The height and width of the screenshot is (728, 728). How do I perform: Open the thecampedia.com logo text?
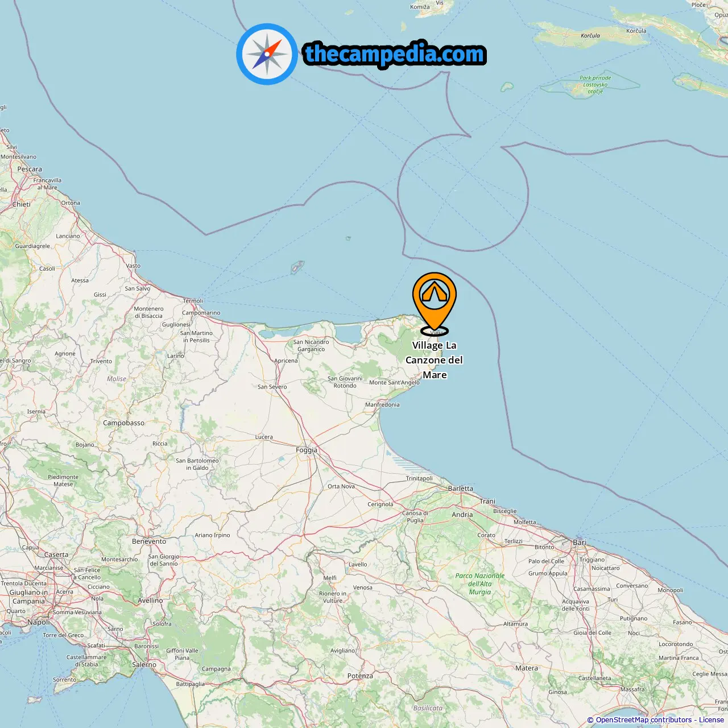pyautogui.click(x=395, y=54)
